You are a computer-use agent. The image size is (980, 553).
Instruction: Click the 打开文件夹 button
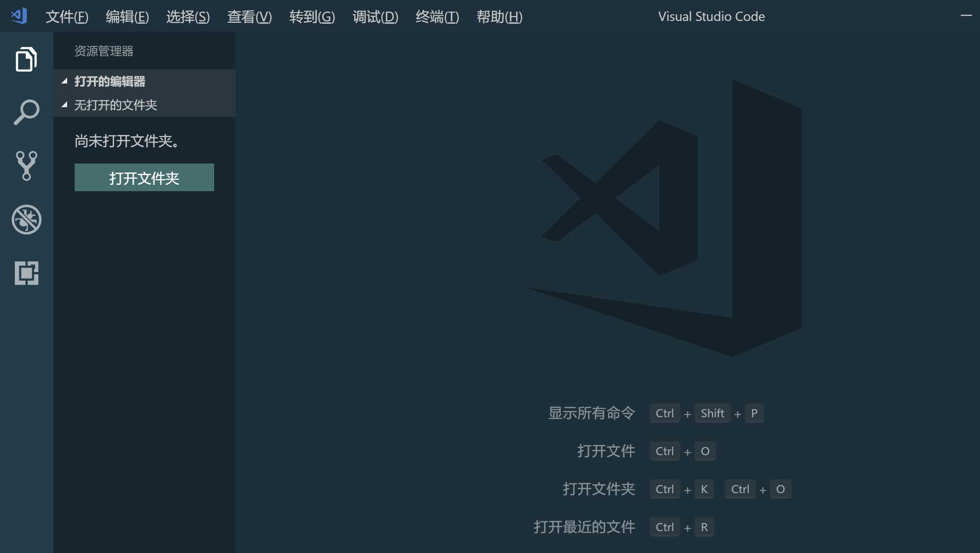coord(144,177)
